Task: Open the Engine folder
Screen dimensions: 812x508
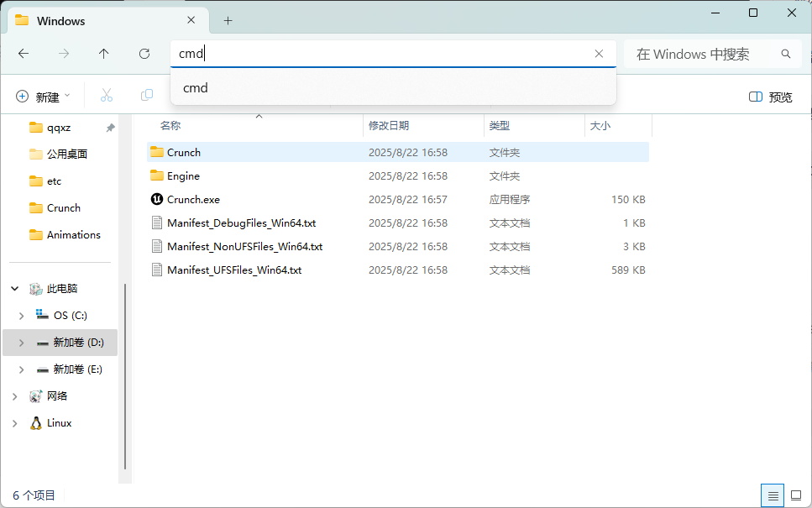Action: click(x=183, y=176)
